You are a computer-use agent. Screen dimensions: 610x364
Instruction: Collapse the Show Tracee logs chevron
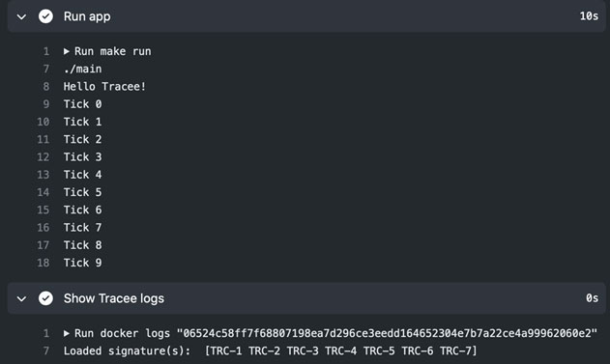coord(22,298)
